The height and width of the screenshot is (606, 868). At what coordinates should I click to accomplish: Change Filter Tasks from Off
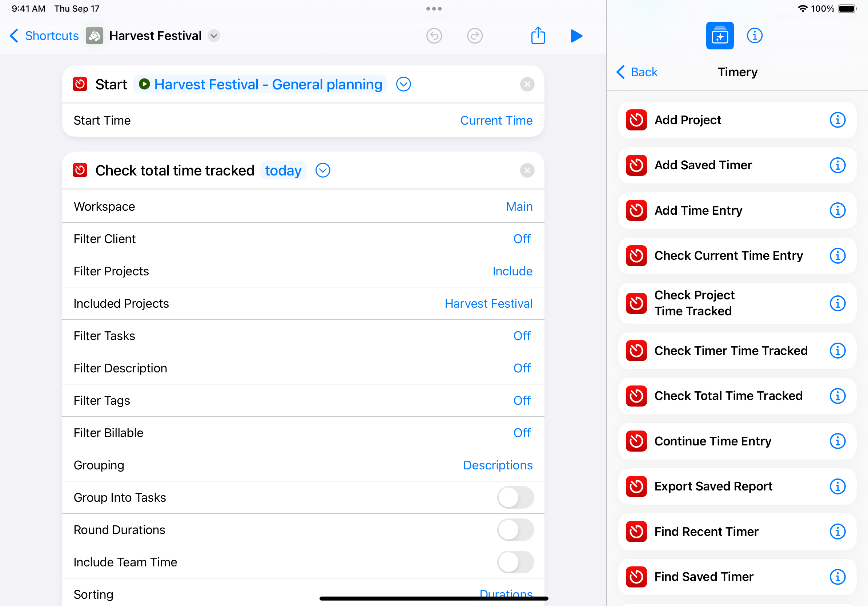tap(522, 336)
